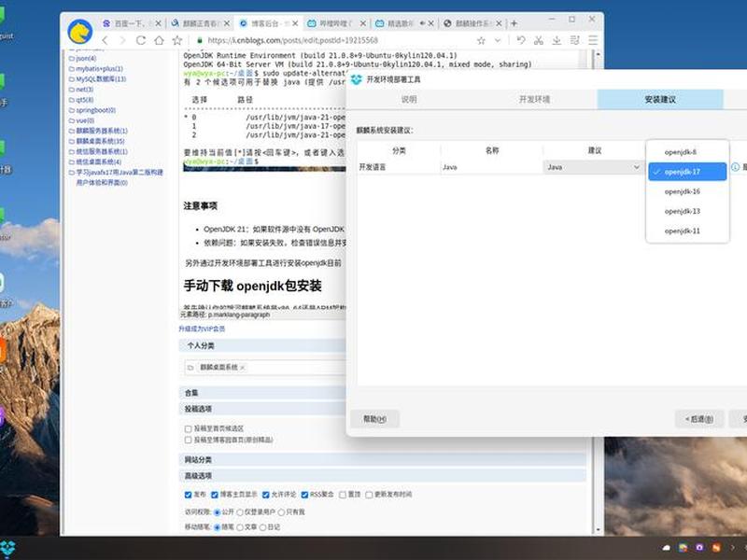Choose openjdk-13 from the version list
This screenshot has width=747, height=560.
pos(687,212)
